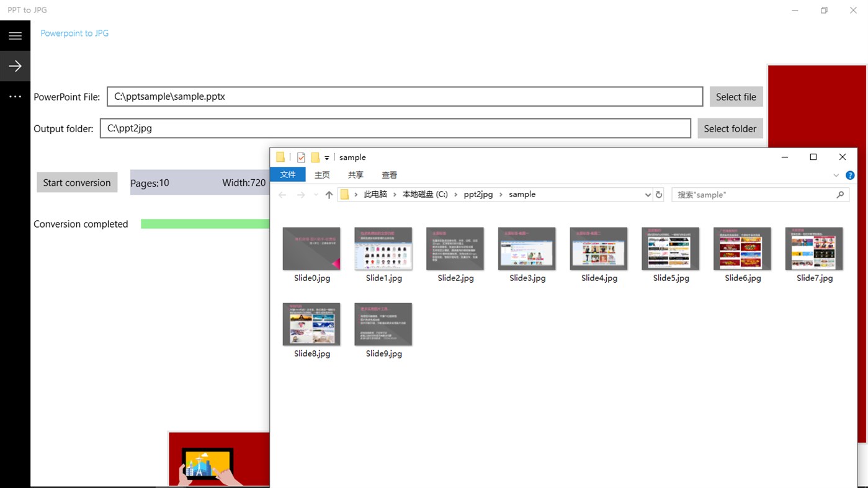Screen dimensions: 868x488
Task: Select the Slide7.jpg thumbnail
Action: (813, 248)
